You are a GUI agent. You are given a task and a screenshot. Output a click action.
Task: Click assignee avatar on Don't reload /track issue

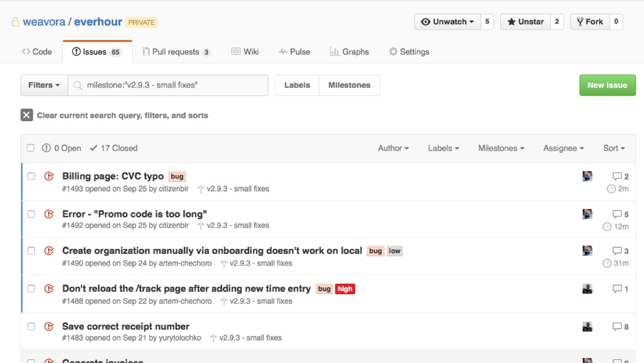(588, 289)
